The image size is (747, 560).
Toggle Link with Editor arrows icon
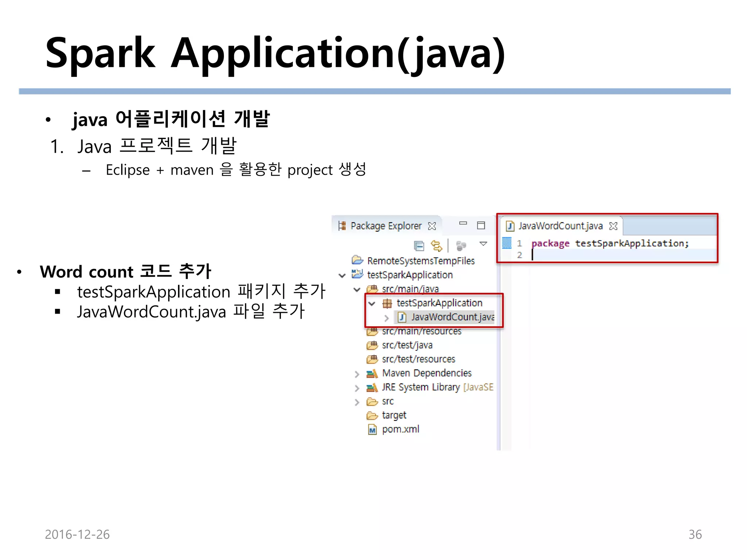click(x=436, y=246)
